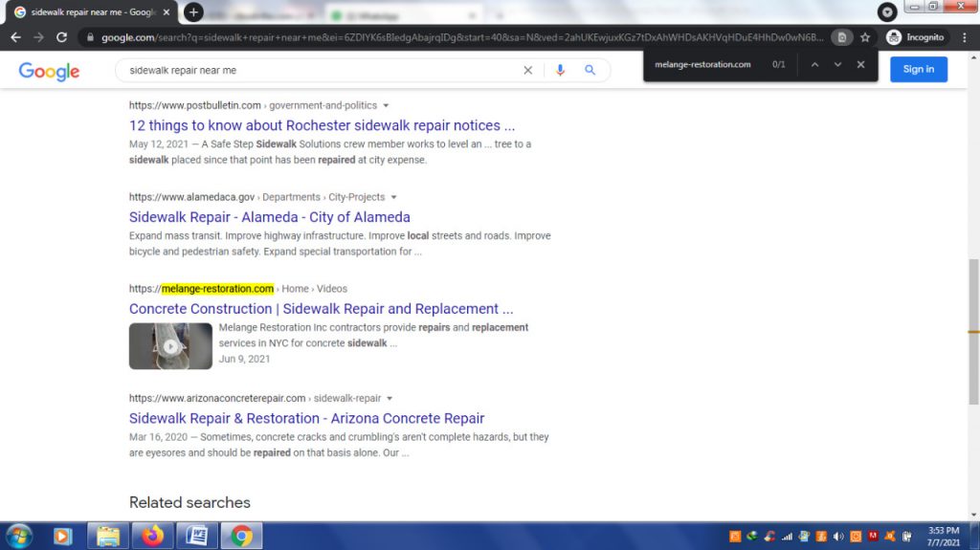Viewport: 980px width, 550px height.
Task: Go to Google home via logo
Action: pyautogui.click(x=49, y=71)
